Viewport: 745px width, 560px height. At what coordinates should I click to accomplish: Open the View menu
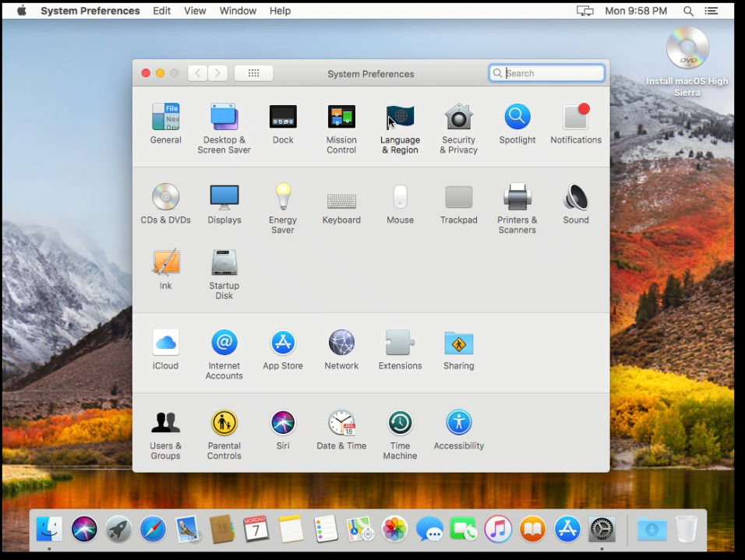pos(195,10)
